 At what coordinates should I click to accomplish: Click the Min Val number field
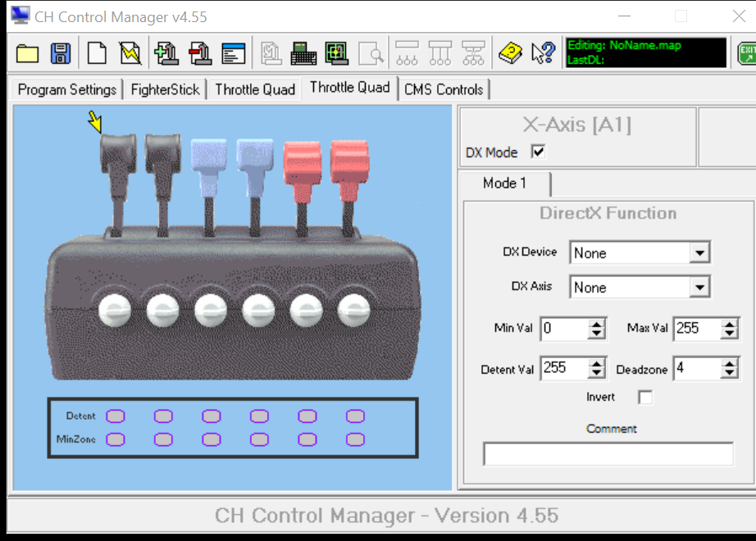(x=565, y=329)
